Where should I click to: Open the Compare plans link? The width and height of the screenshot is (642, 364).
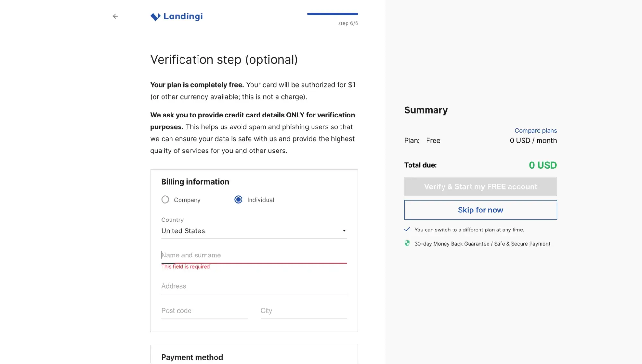pyautogui.click(x=535, y=131)
